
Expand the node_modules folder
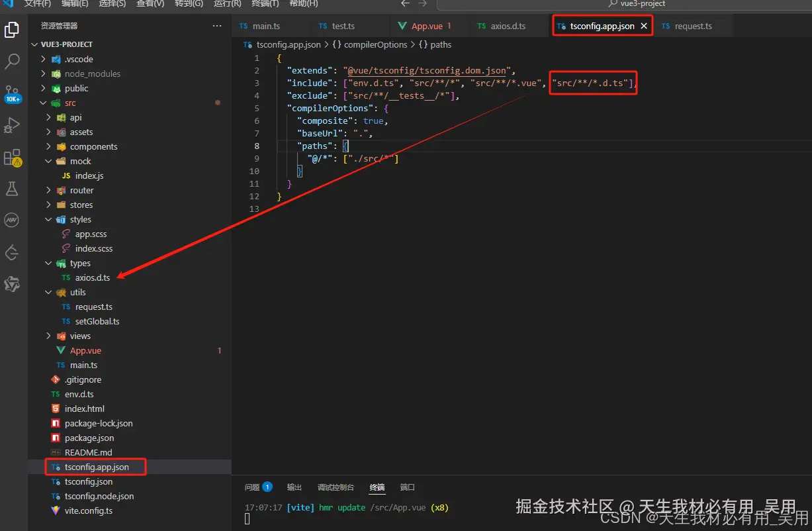coord(130,73)
